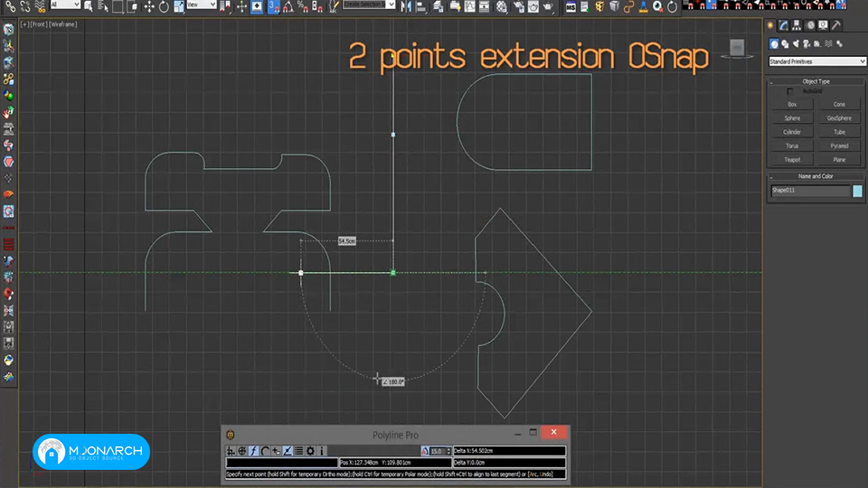Viewport: 868px width, 488px height.
Task: Click the GeoSphere primitive button
Action: tap(839, 117)
